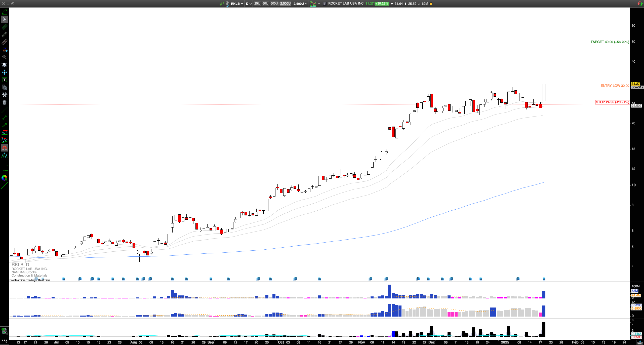This screenshot has width=644, height=345.
Task: Select the 50U history button
Action: pyautogui.click(x=265, y=4)
